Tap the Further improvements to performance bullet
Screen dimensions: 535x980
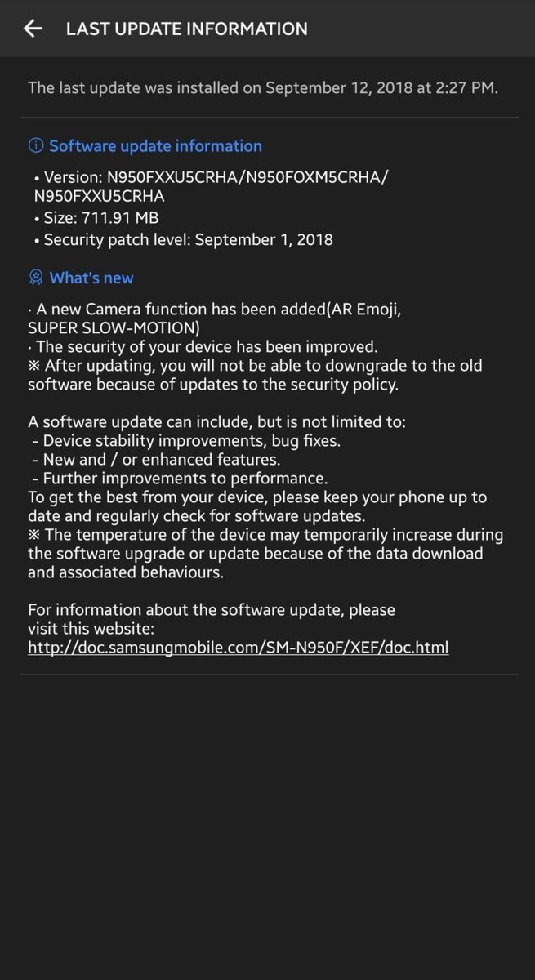[178, 479]
